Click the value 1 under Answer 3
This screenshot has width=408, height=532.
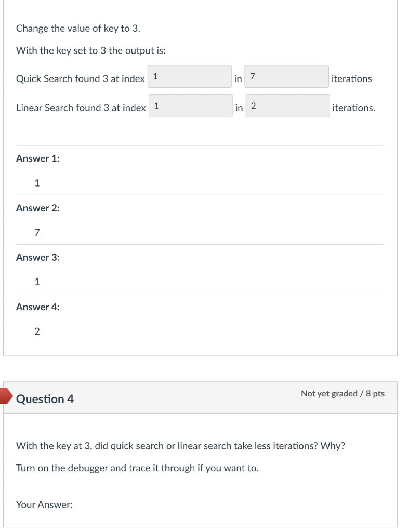36,282
